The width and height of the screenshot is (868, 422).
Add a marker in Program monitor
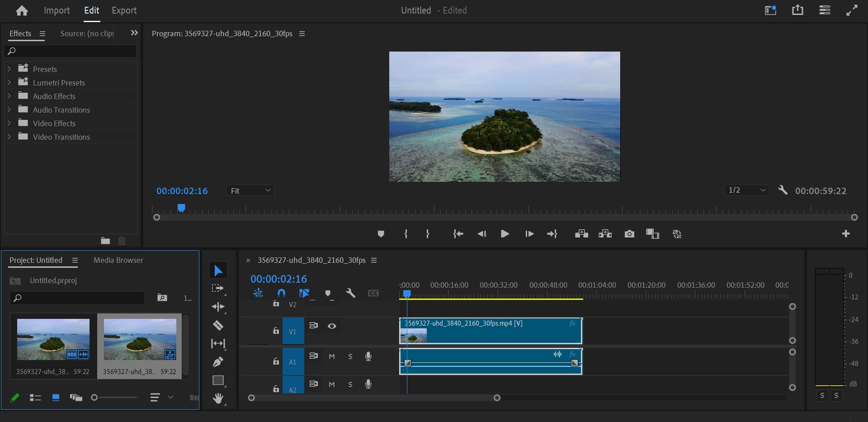pyautogui.click(x=381, y=234)
